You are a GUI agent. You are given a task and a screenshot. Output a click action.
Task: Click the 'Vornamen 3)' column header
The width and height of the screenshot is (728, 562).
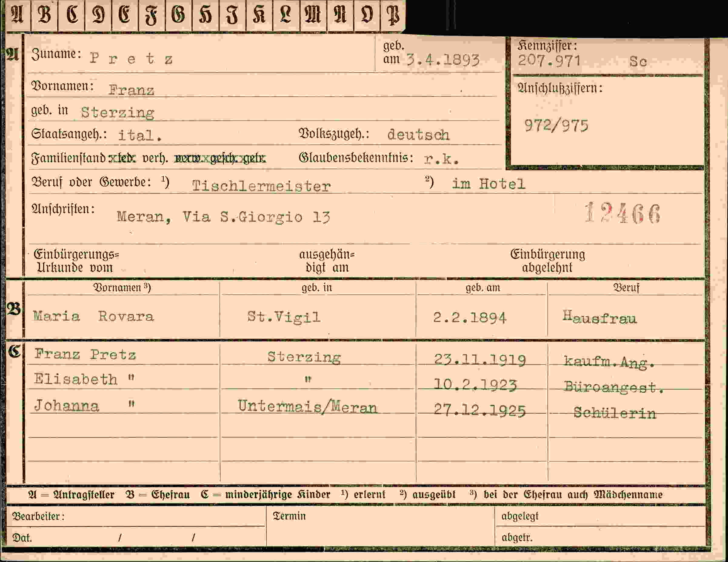[122, 288]
